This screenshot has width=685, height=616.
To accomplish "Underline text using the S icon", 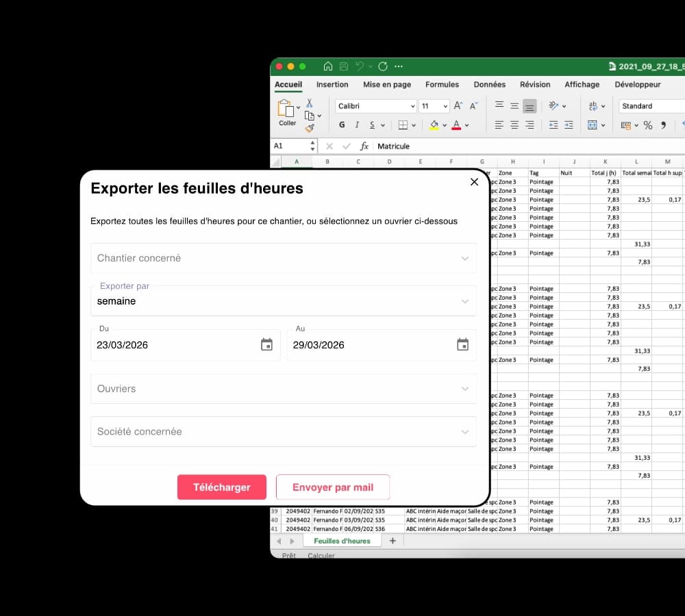I will (x=372, y=125).
